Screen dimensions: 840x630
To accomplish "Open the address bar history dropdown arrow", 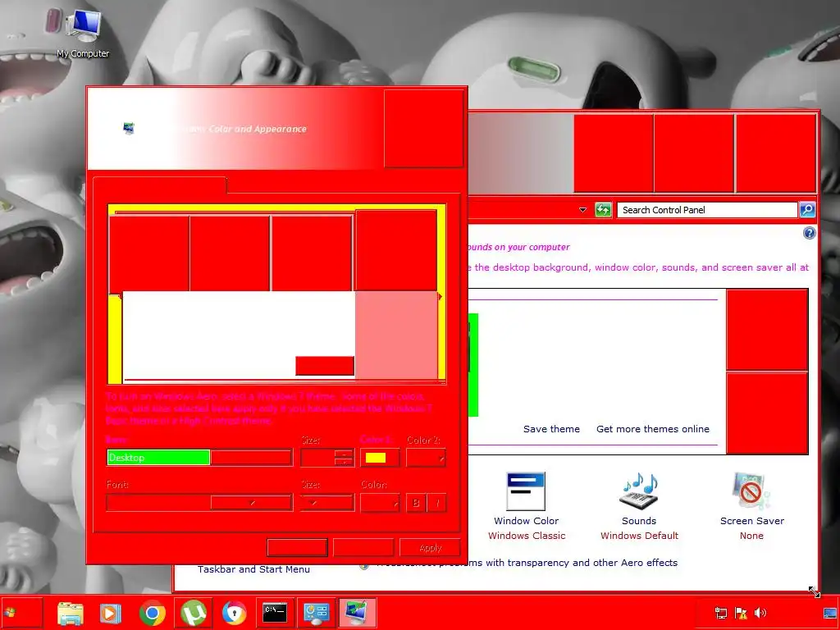I will pyautogui.click(x=583, y=210).
